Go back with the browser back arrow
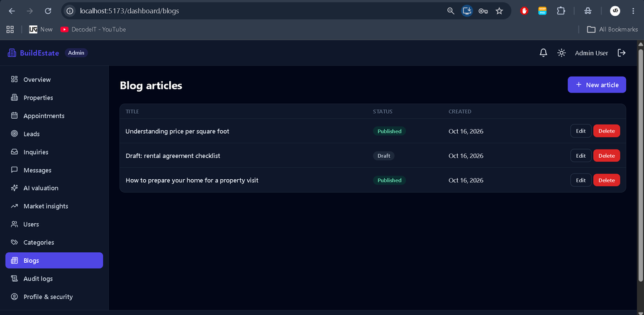 click(11, 11)
